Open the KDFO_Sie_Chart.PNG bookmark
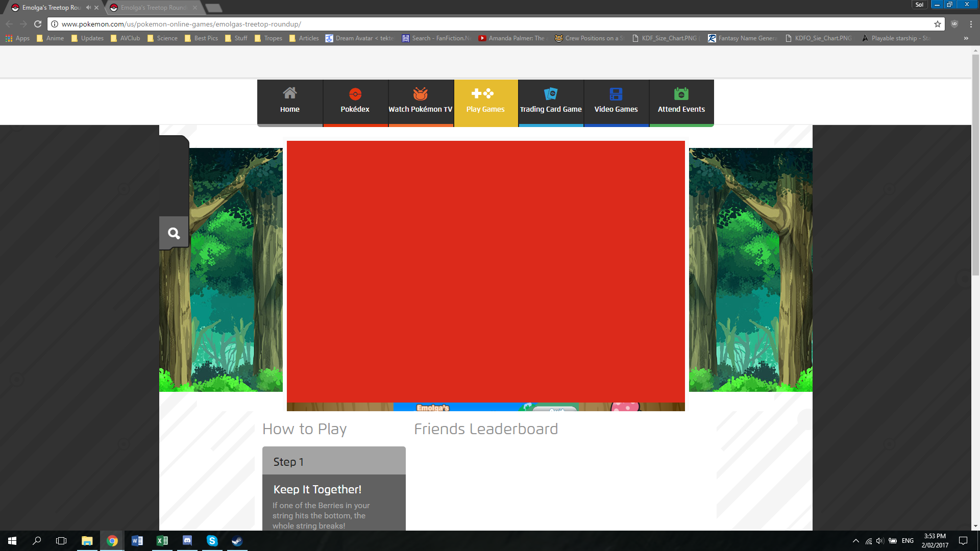The width and height of the screenshot is (980, 551). point(819,38)
